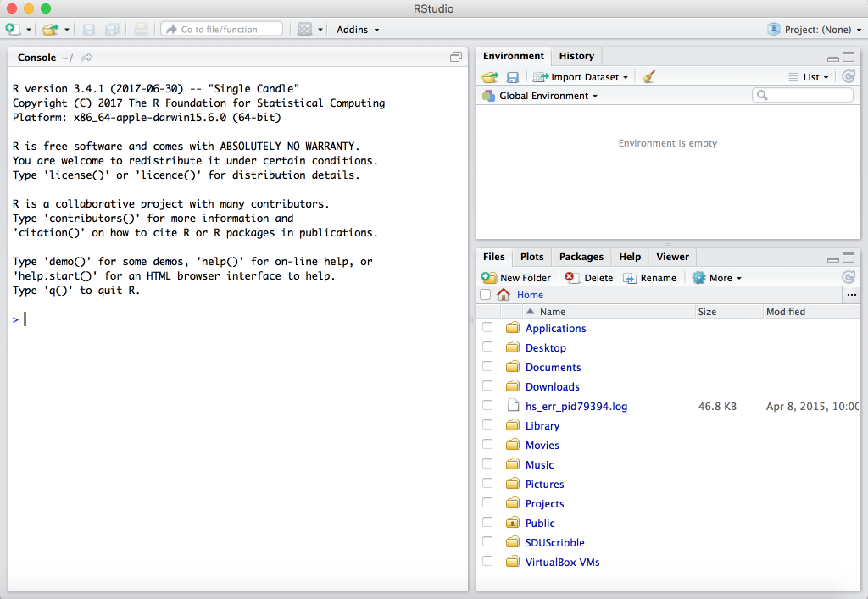Toggle the select-all checkbox beside Home
Viewport: 868px width, 599px height.
[x=486, y=294]
